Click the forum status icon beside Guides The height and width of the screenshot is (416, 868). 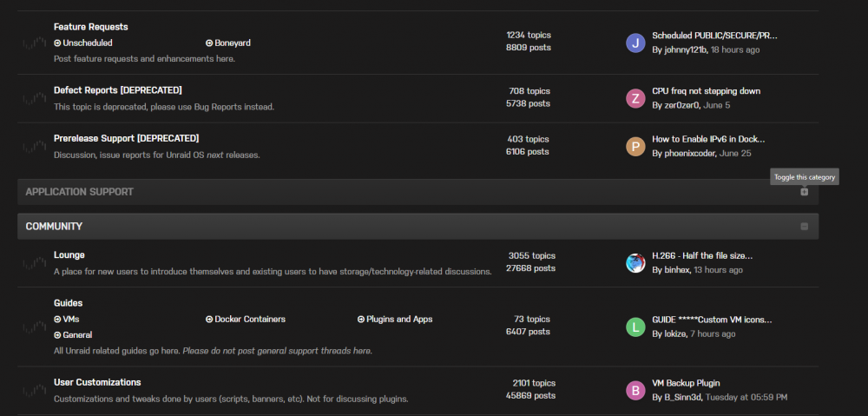click(35, 327)
